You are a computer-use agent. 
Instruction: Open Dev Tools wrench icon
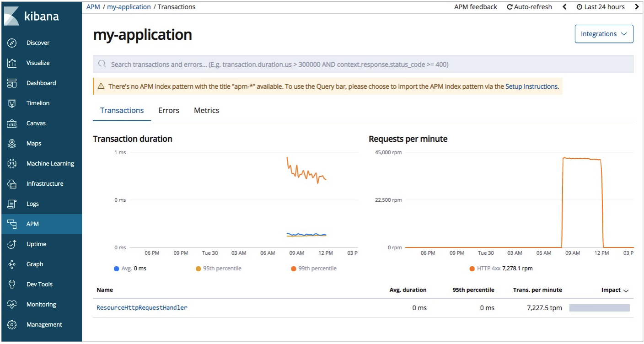coord(12,284)
